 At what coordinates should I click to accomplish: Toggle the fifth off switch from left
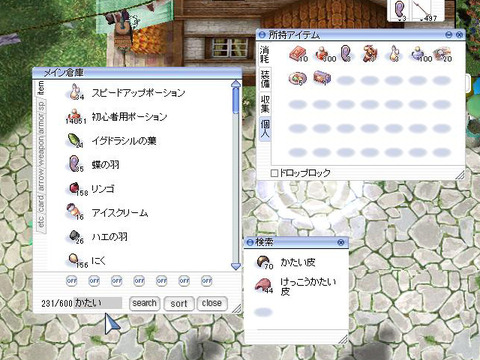[162, 281]
